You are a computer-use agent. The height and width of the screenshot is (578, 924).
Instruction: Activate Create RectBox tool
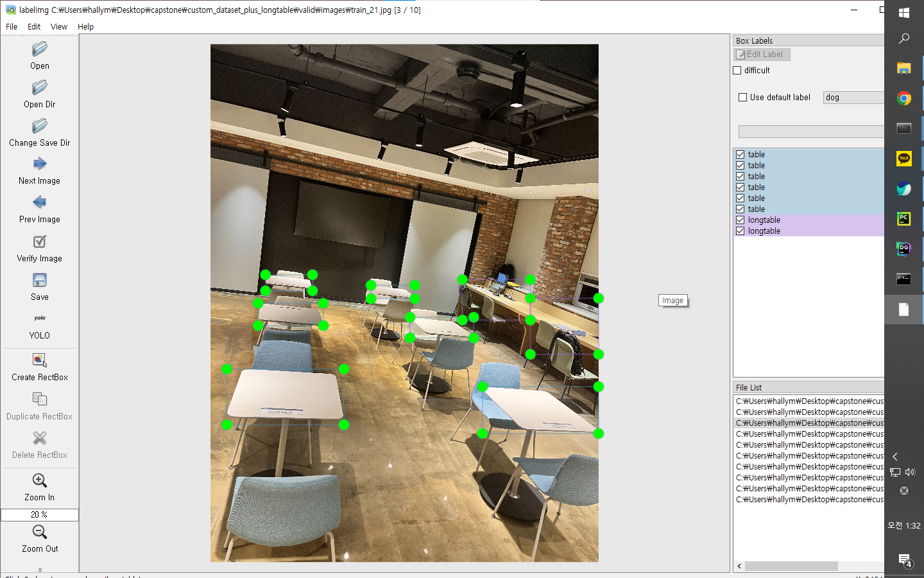[39, 367]
